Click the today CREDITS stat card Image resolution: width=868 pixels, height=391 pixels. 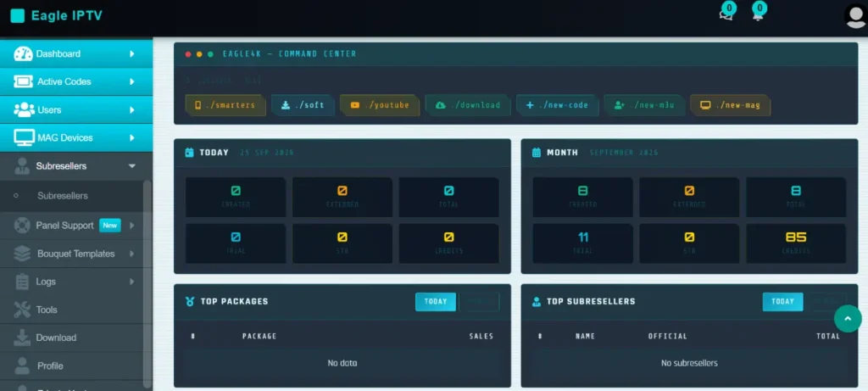(x=449, y=243)
